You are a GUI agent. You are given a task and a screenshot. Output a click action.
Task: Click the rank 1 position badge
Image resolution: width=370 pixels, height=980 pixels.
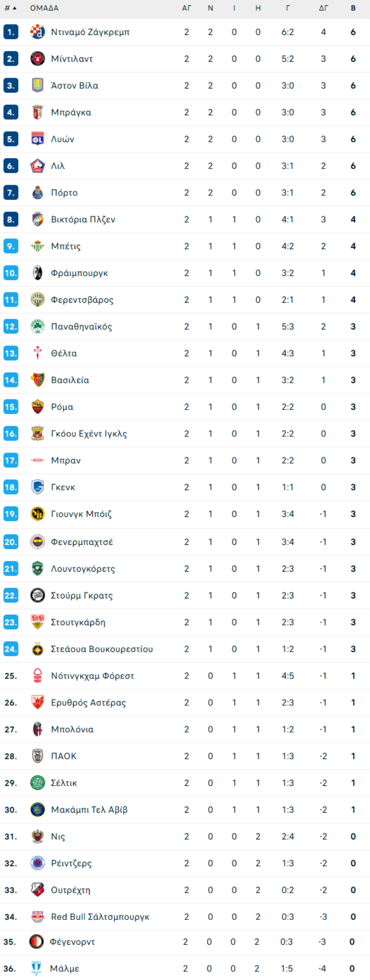(11, 32)
